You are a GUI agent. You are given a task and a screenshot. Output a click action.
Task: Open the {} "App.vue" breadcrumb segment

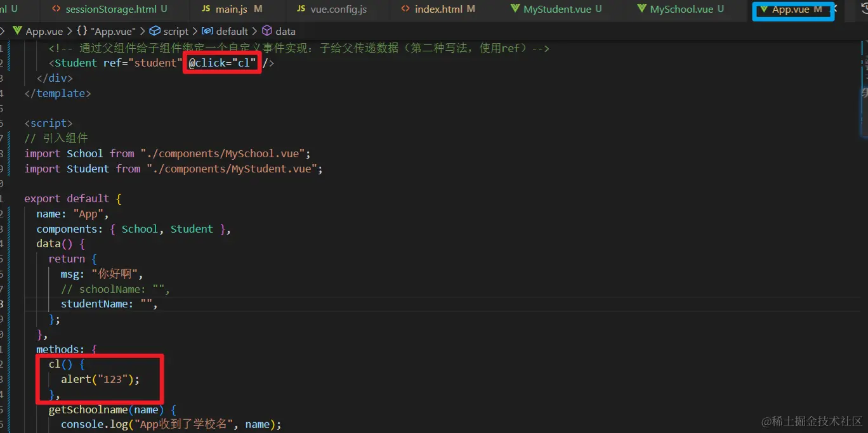pos(105,31)
